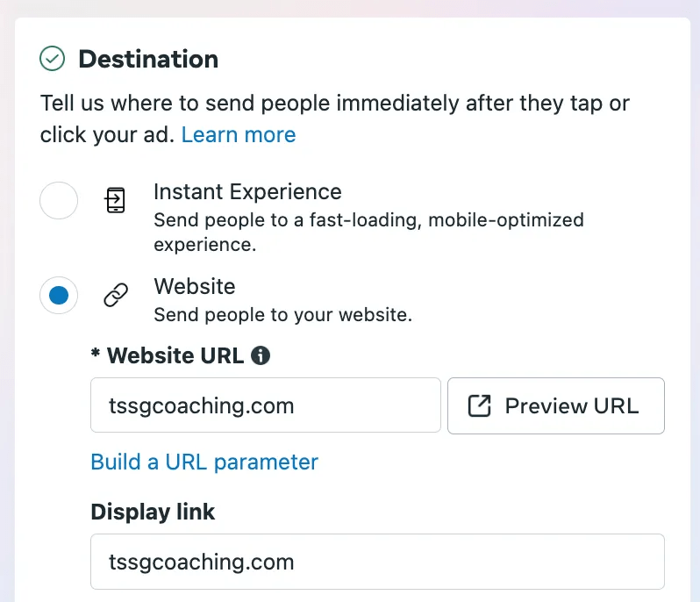Click the 'Send people to your website' description
Viewport: 700px width, 602px height.
coord(282,314)
